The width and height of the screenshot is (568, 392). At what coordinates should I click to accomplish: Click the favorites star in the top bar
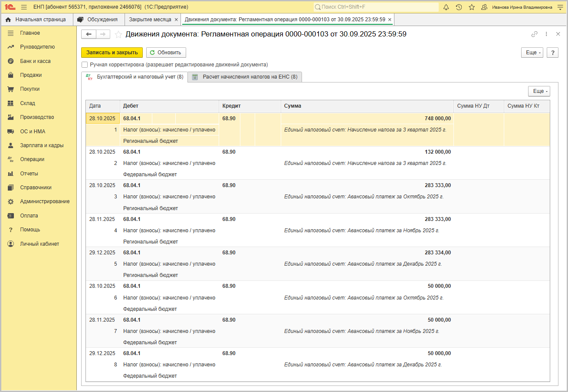click(x=472, y=7)
